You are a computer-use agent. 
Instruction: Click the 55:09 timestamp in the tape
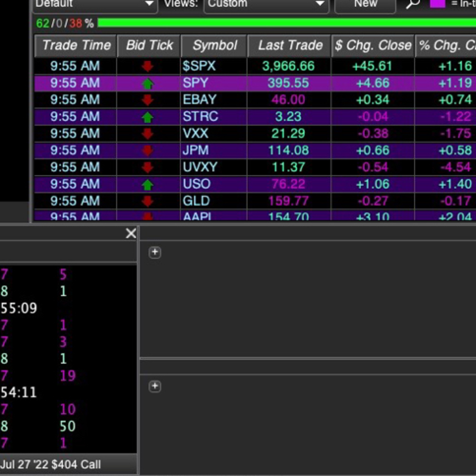pyautogui.click(x=19, y=308)
